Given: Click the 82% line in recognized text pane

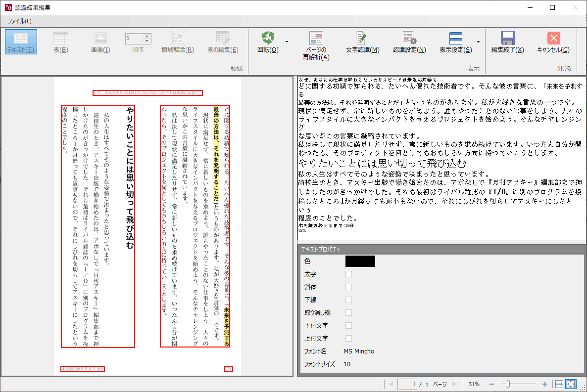Looking at the screenshot, I should pos(302,230).
